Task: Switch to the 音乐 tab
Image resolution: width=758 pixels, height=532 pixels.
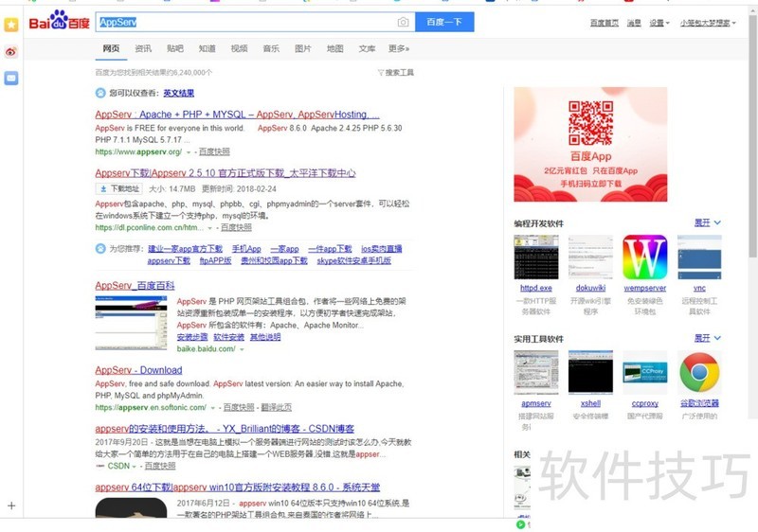Action: [x=271, y=49]
